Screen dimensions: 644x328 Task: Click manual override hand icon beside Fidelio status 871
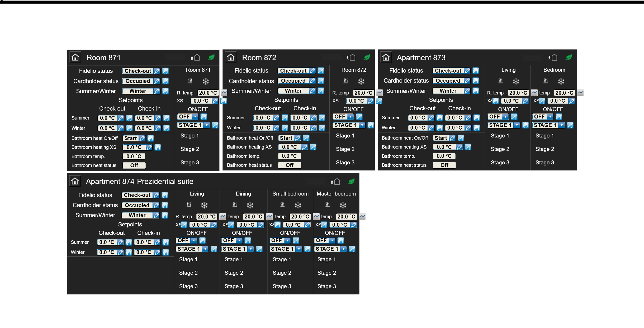point(165,71)
